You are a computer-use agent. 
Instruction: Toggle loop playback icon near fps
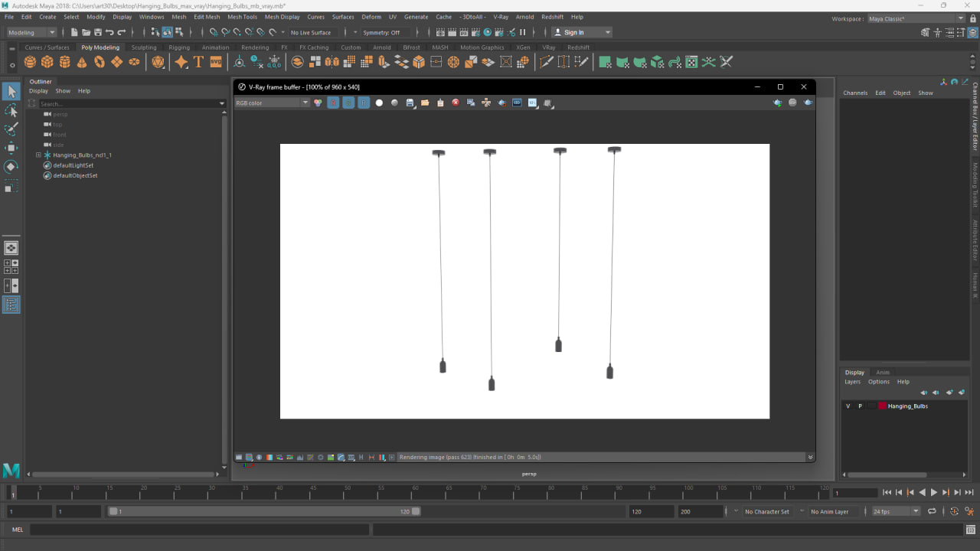pos(932,511)
